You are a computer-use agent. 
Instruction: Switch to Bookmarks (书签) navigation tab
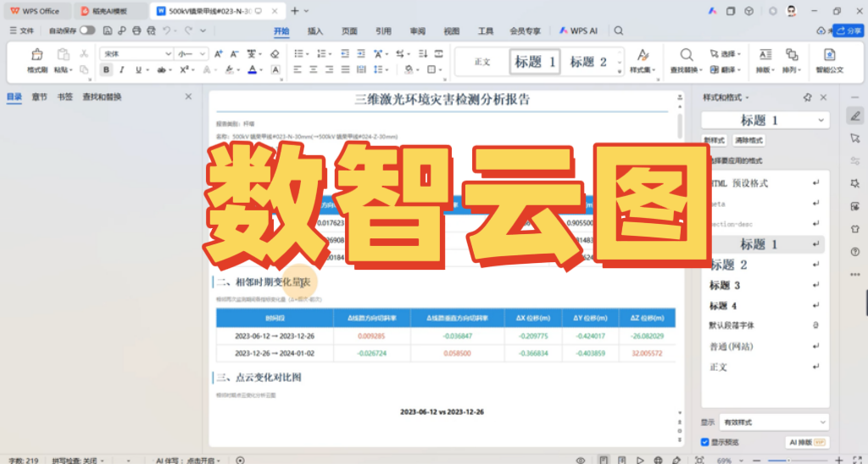tap(64, 97)
